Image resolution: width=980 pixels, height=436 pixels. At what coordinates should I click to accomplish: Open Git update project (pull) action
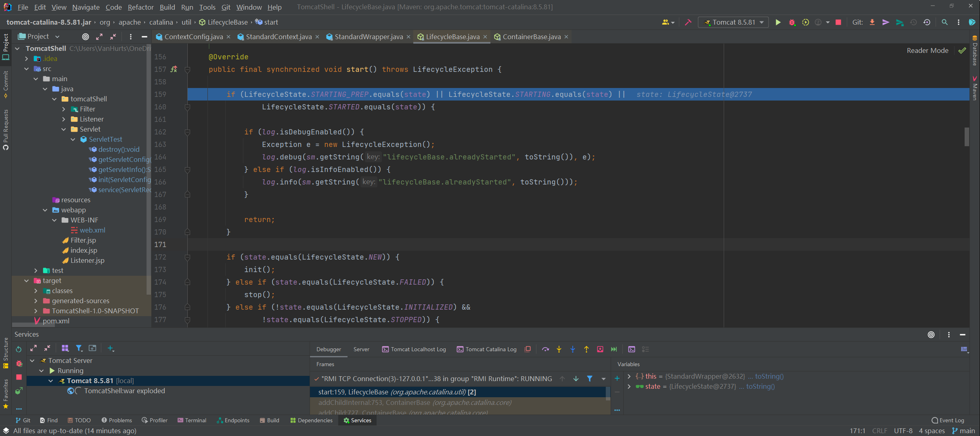point(872,22)
